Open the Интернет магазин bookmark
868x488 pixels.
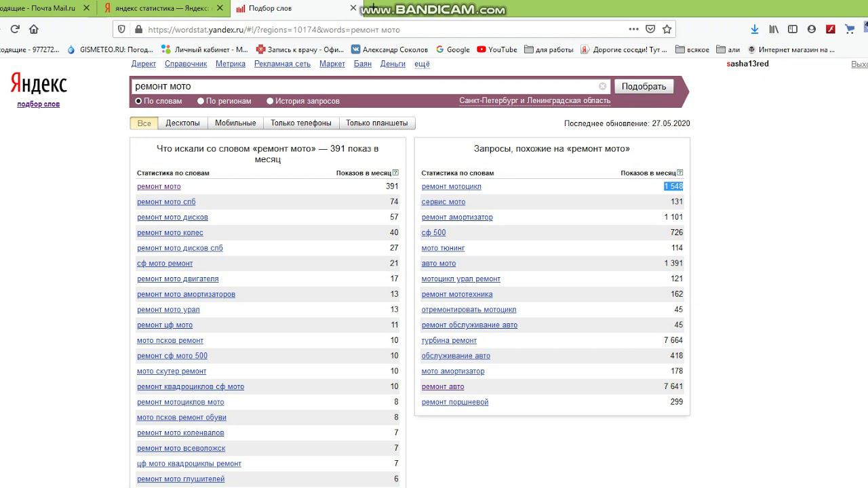coord(791,49)
